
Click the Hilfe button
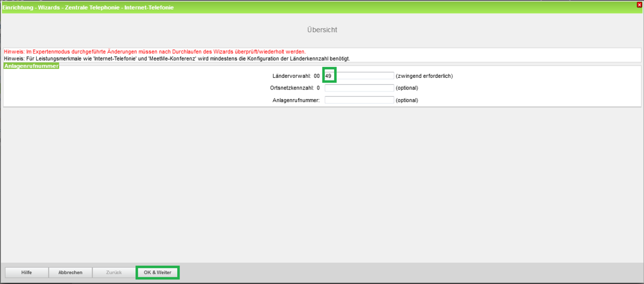pyautogui.click(x=27, y=272)
